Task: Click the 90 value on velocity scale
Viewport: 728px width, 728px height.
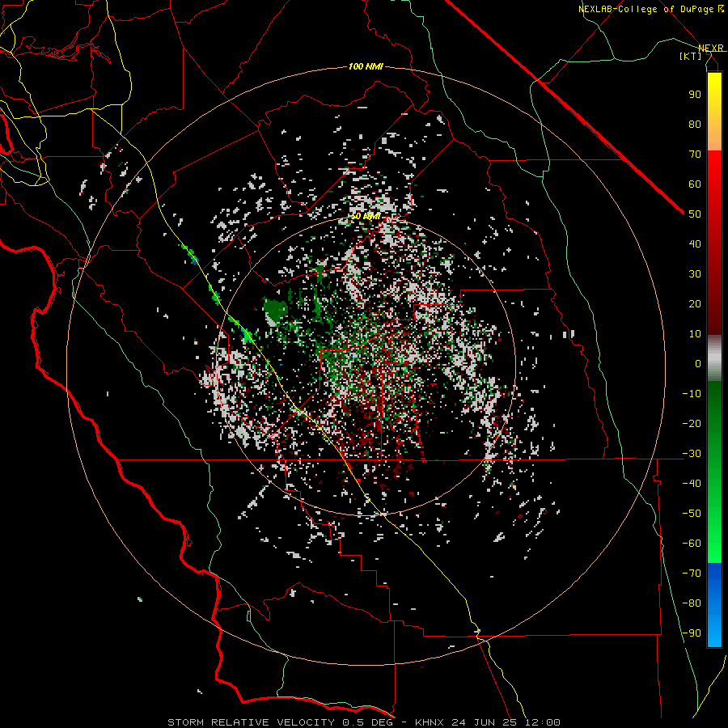Action: click(x=695, y=95)
